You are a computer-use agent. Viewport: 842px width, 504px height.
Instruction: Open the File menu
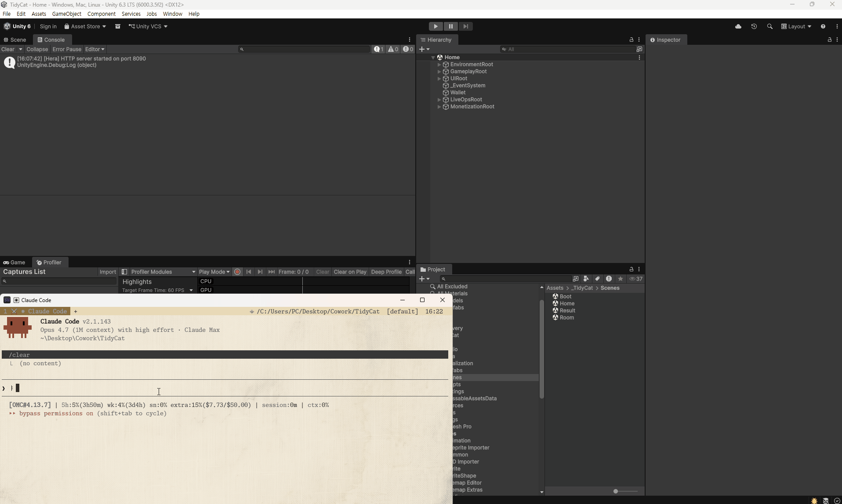tap(7, 14)
